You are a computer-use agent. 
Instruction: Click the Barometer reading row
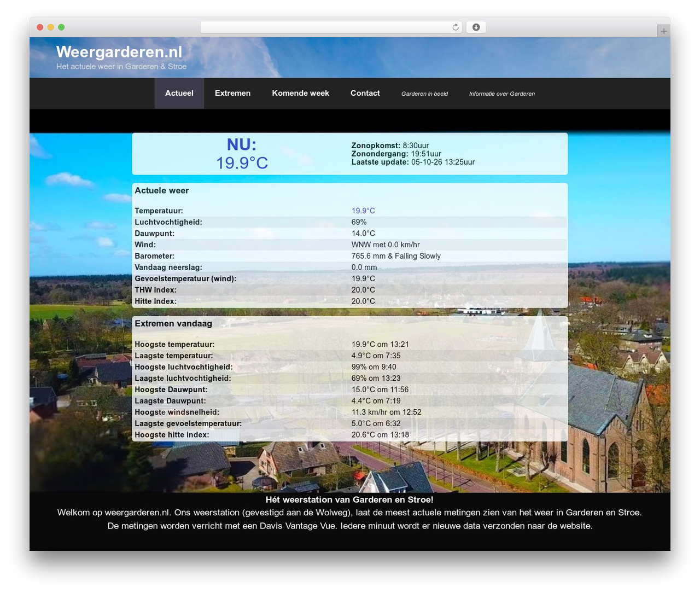coord(350,256)
